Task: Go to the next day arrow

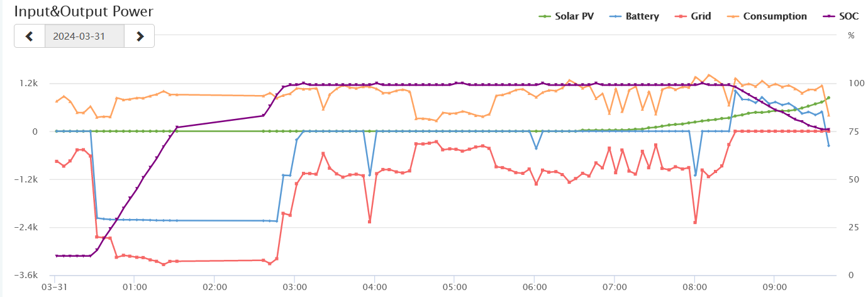Action: tap(140, 36)
